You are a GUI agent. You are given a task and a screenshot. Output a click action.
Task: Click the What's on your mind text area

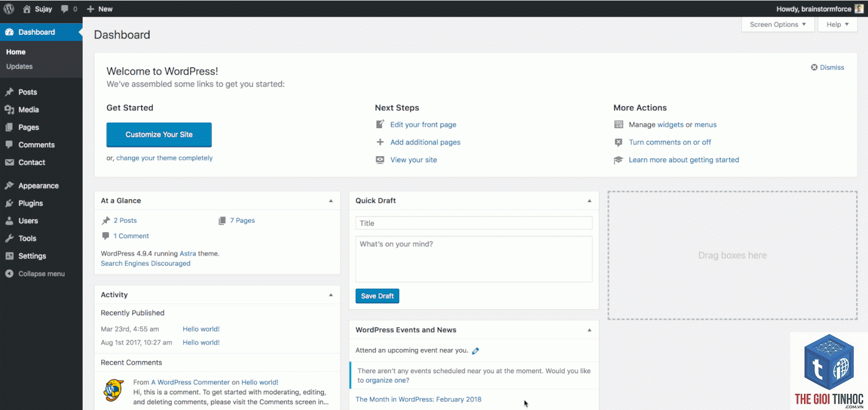coord(474,259)
